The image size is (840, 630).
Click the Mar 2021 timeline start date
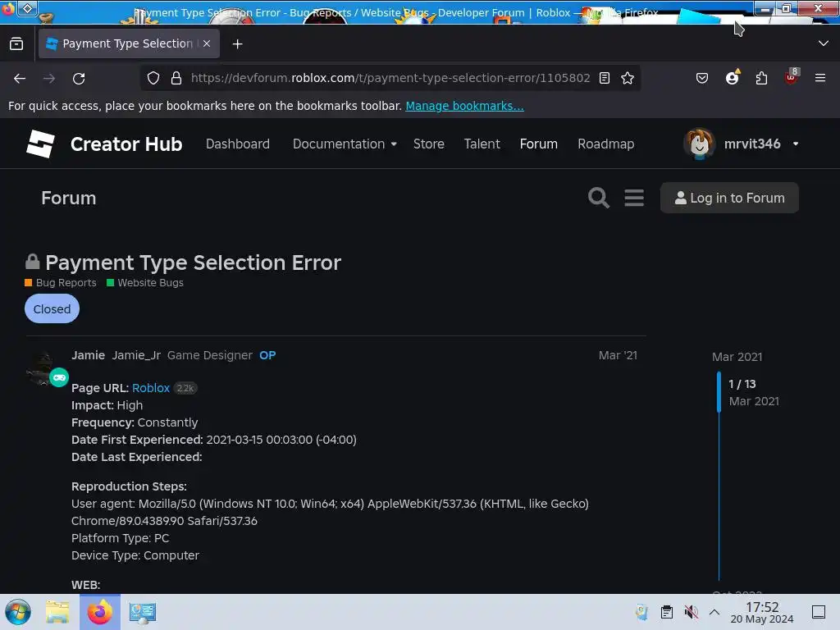(x=737, y=357)
